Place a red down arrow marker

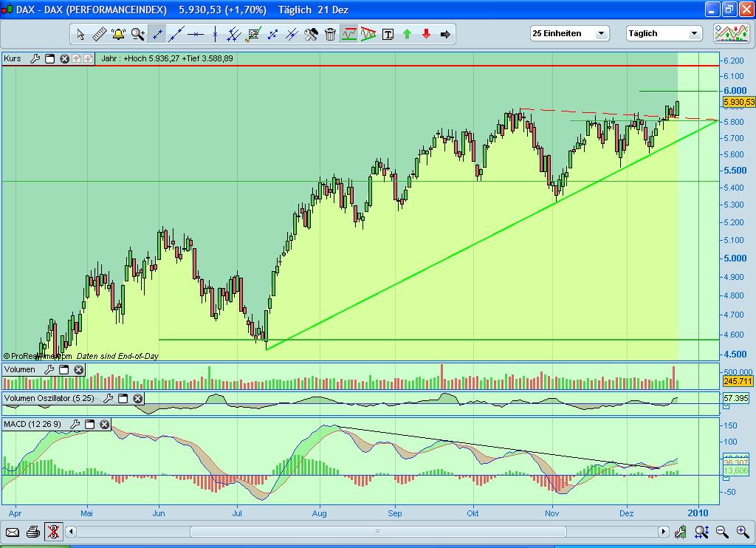click(x=426, y=34)
